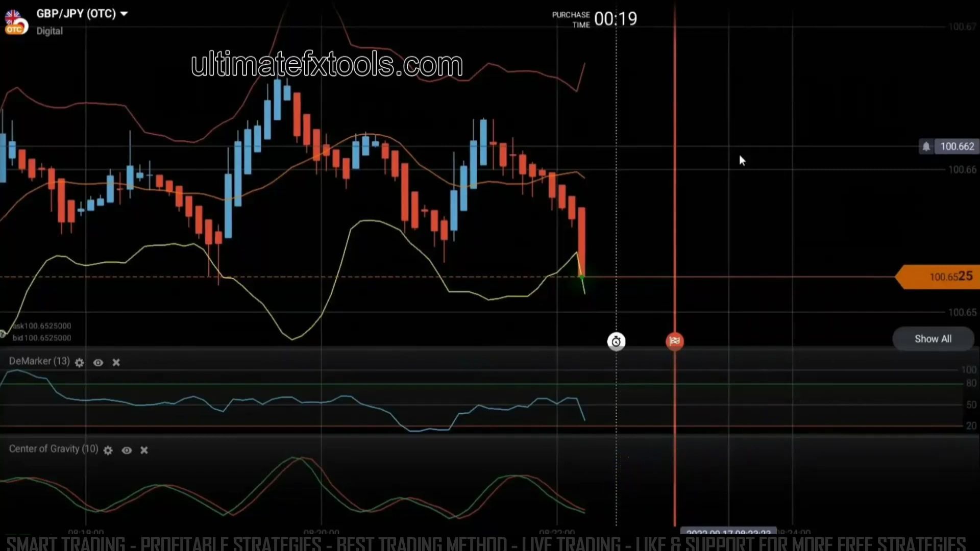
Task: Click the red expiration flag marker
Action: click(x=675, y=341)
